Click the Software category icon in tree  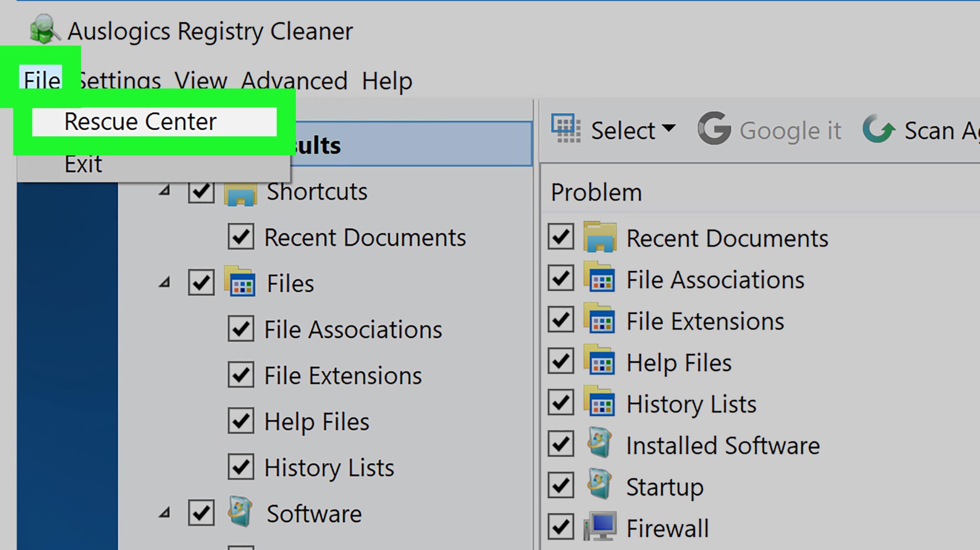[x=240, y=512]
